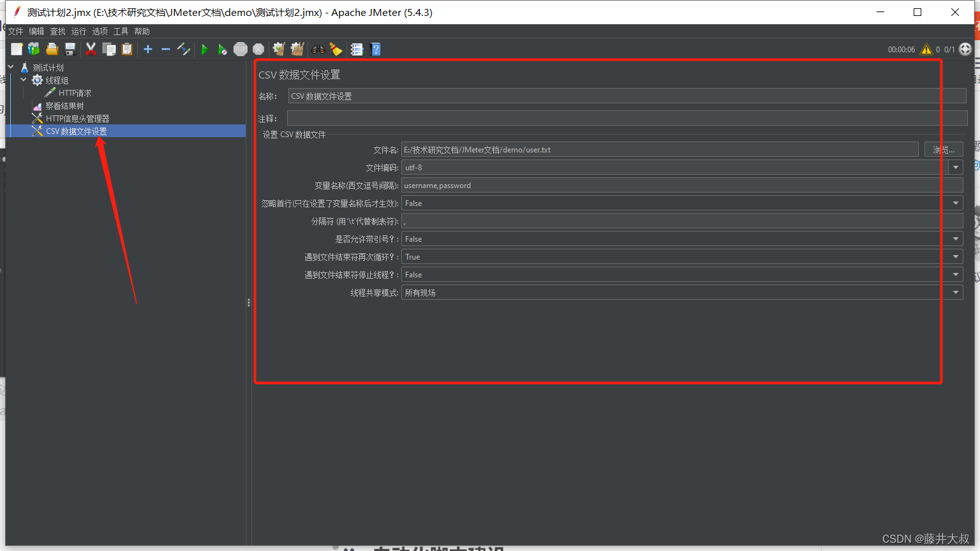Click the Stop test icon
Viewport: 980px width, 551px height.
pos(241,49)
